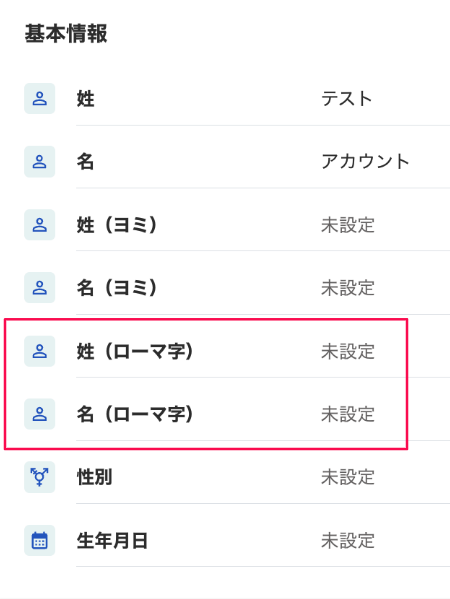Open the 名 row label
The width and height of the screenshot is (450, 599).
coord(86,162)
